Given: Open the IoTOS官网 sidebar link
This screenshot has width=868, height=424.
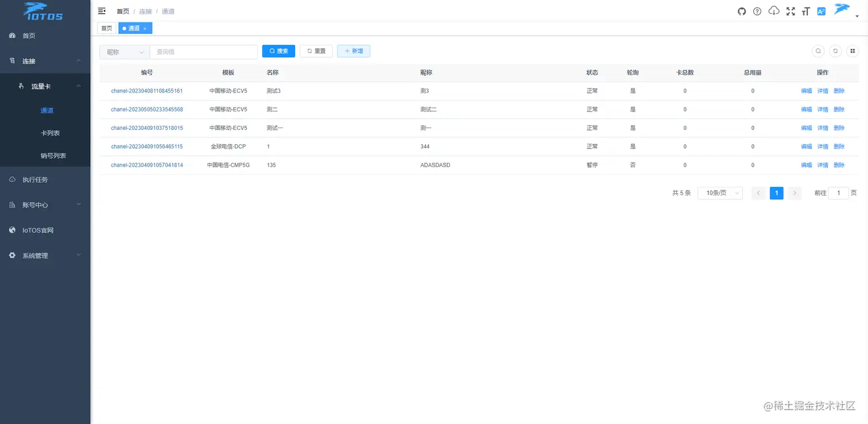Looking at the screenshot, I should click(x=45, y=230).
